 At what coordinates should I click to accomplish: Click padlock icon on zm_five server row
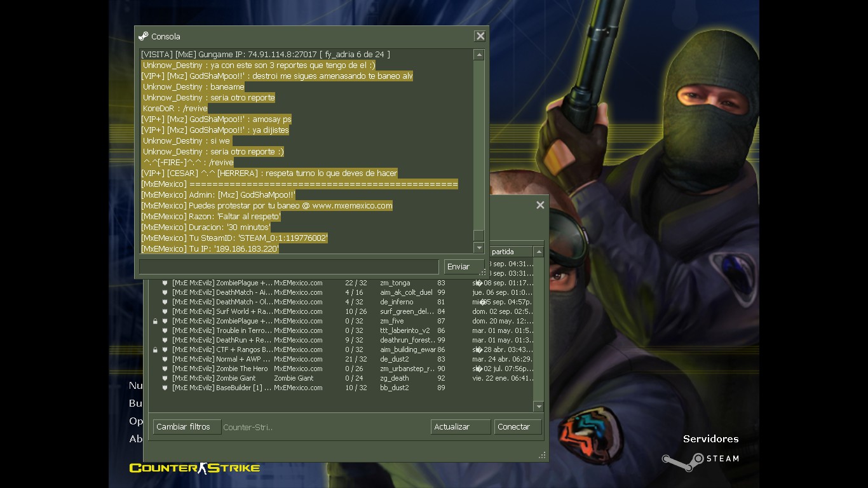point(155,322)
